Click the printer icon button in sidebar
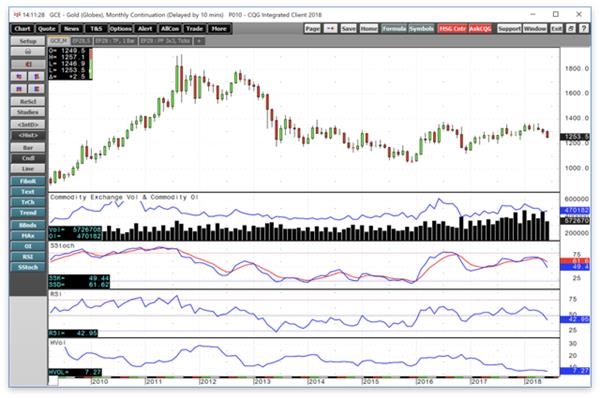Image resolution: width=600 pixels, height=398 pixels. point(28,51)
